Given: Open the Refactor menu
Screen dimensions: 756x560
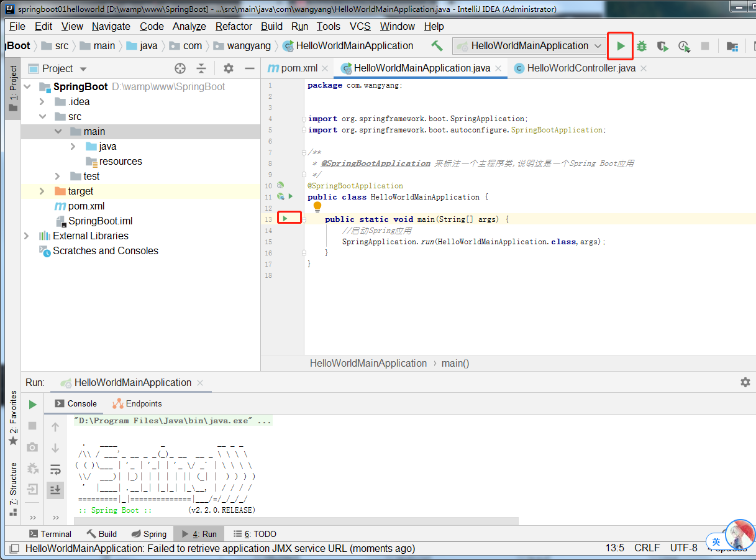Looking at the screenshot, I should 234,26.
